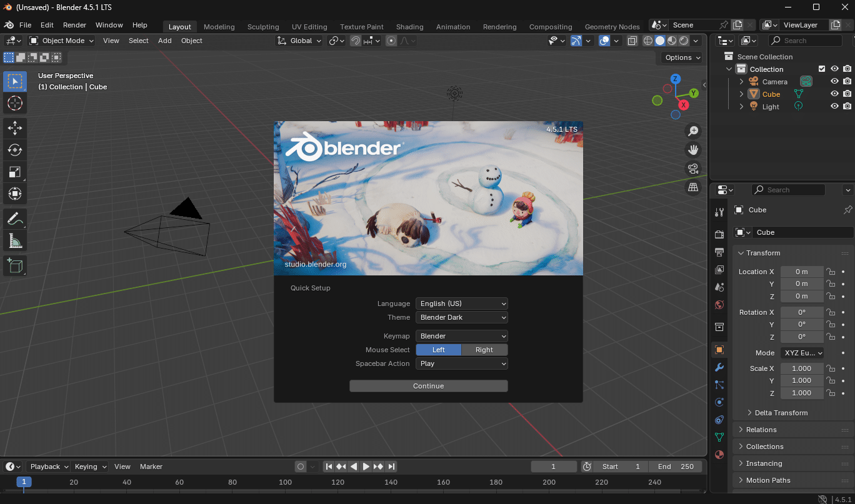Screen dimensions: 855x504
Task: Switch to camera view using sidebar camera icon
Action: point(692,168)
